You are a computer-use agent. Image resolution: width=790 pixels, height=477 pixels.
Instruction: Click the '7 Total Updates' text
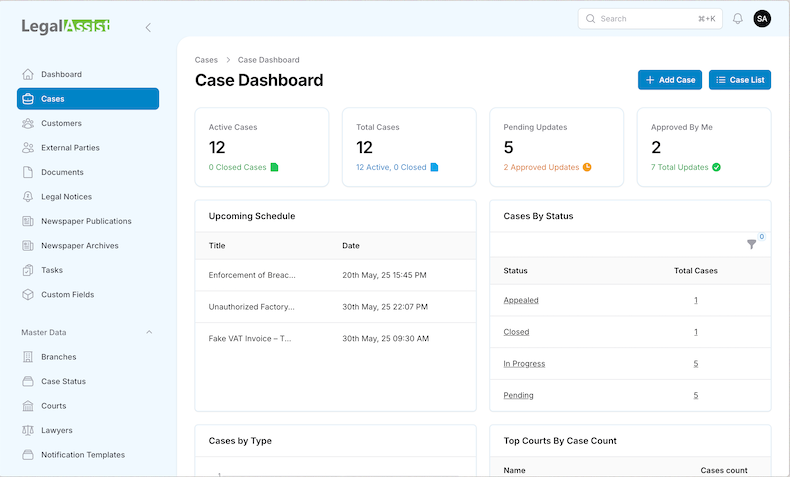click(680, 167)
